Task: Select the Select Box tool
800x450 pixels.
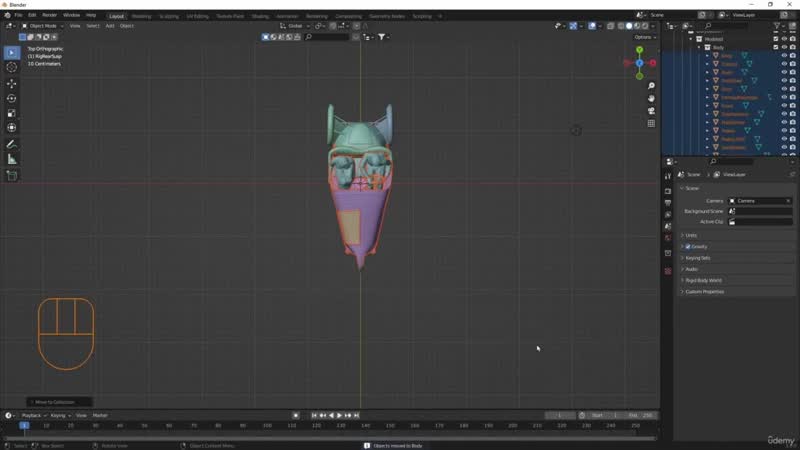Action: pos(12,53)
